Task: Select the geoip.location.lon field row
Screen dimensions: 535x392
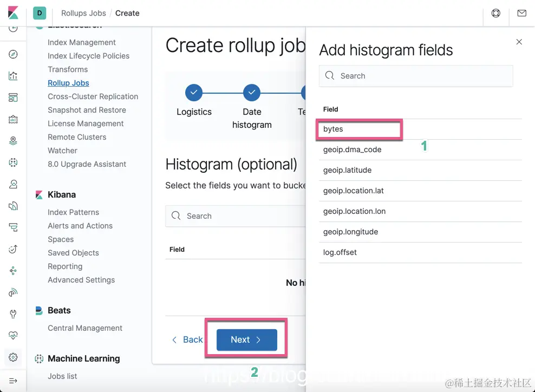Action: [x=420, y=212]
